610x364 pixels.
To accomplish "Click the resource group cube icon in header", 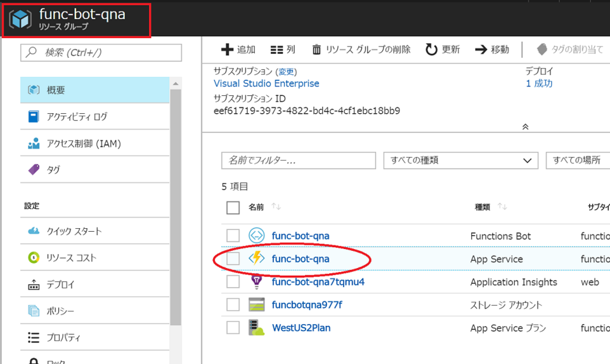I will (x=20, y=19).
